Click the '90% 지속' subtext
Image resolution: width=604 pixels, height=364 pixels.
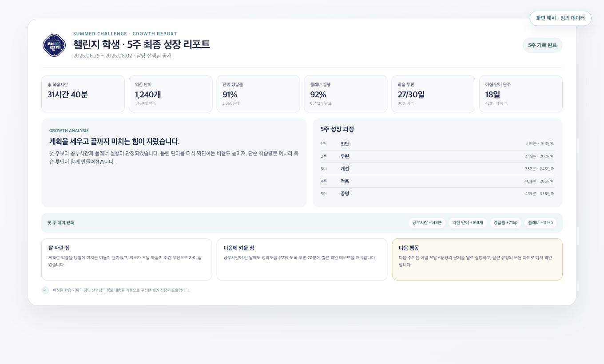pos(405,103)
